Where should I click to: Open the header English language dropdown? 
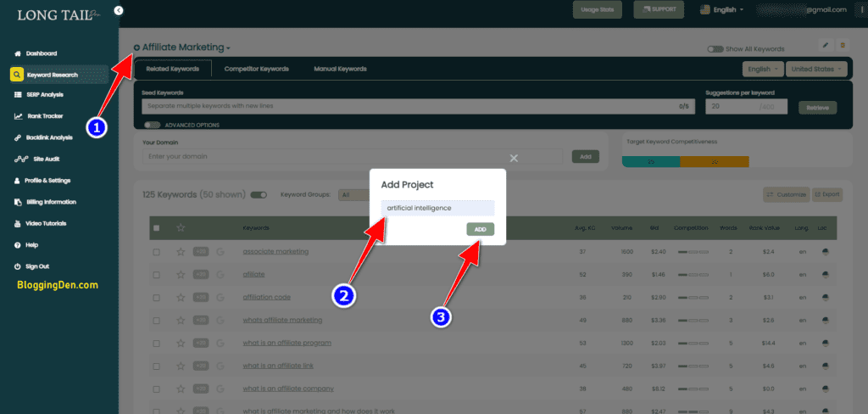pyautogui.click(x=722, y=10)
